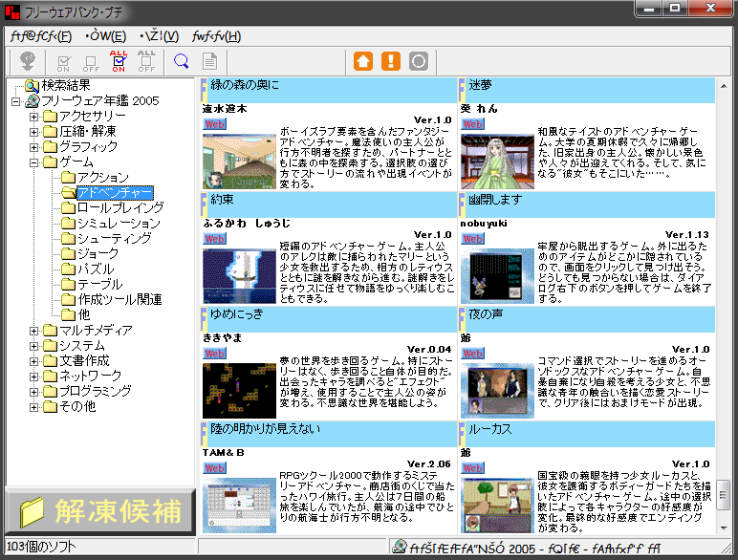
Task: Click the ルーカス screenshot thumbnail
Action: [497, 506]
